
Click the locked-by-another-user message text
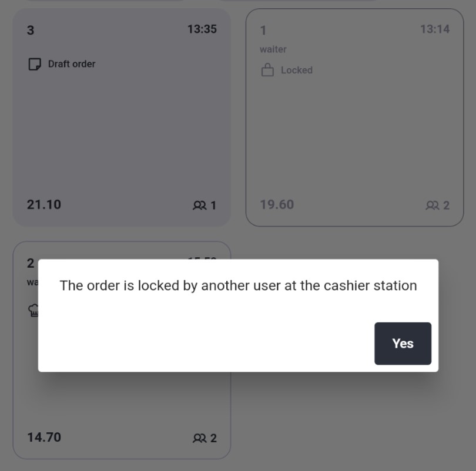[x=239, y=285]
